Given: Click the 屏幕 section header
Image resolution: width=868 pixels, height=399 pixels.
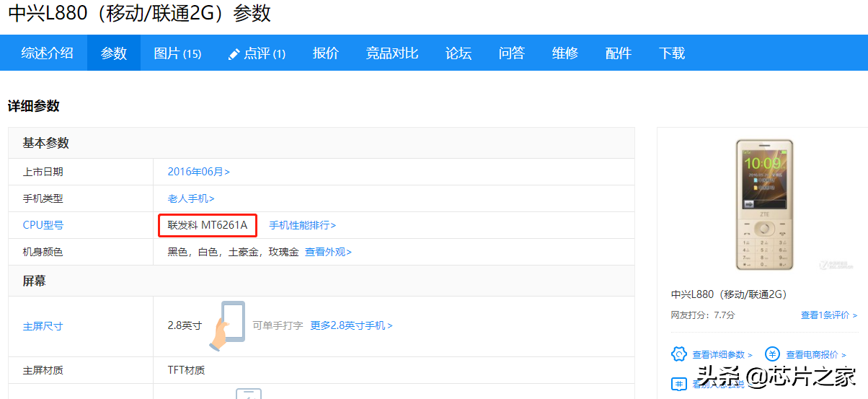Looking at the screenshot, I should point(34,281).
